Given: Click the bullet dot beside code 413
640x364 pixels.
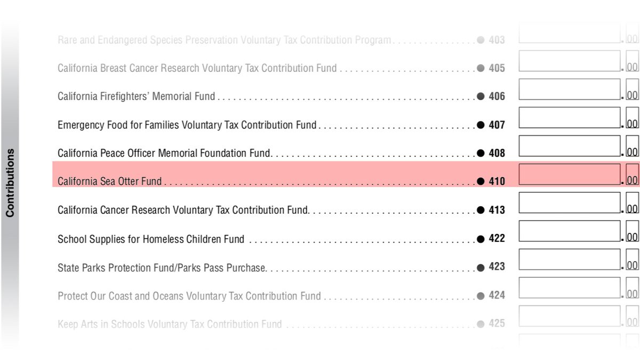Looking at the screenshot, I should [481, 210].
